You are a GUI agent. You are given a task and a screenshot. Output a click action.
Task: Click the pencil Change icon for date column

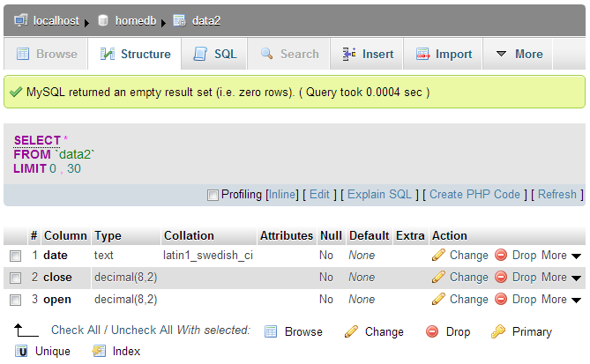(438, 255)
